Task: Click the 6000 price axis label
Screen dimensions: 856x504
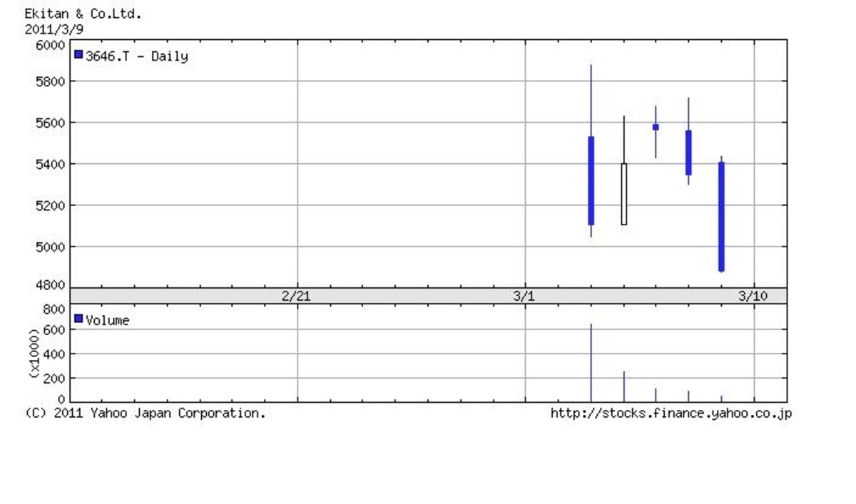Action: [51, 44]
